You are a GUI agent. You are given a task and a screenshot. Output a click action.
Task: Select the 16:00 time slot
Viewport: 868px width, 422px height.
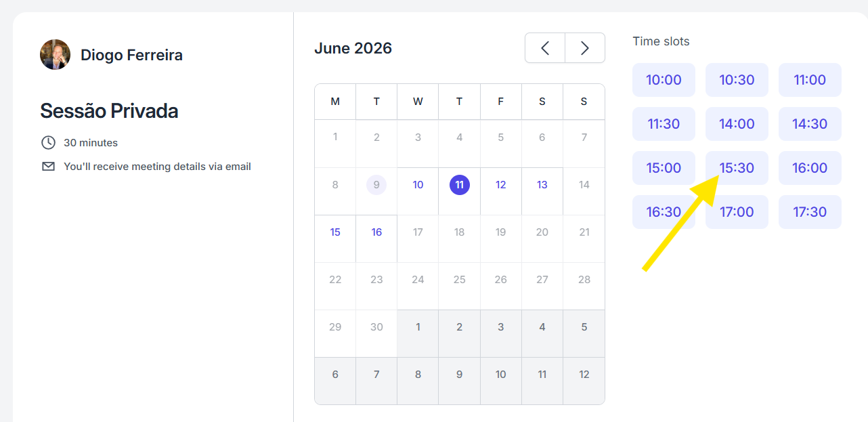pyautogui.click(x=810, y=168)
